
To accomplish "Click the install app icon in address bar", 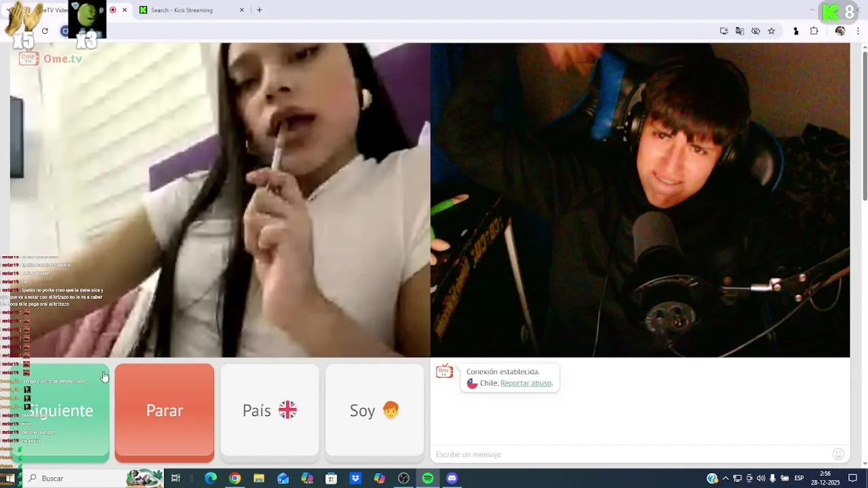I will coord(724,31).
